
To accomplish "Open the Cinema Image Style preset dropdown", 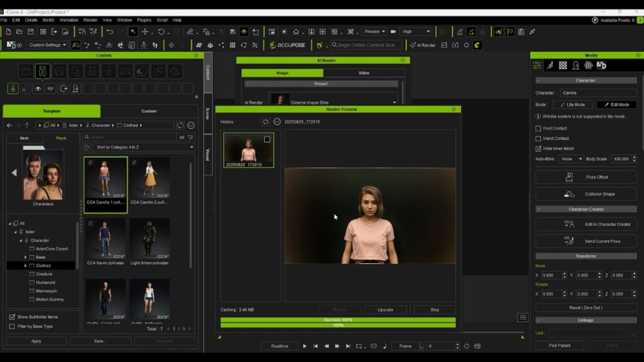I will 333,102.
